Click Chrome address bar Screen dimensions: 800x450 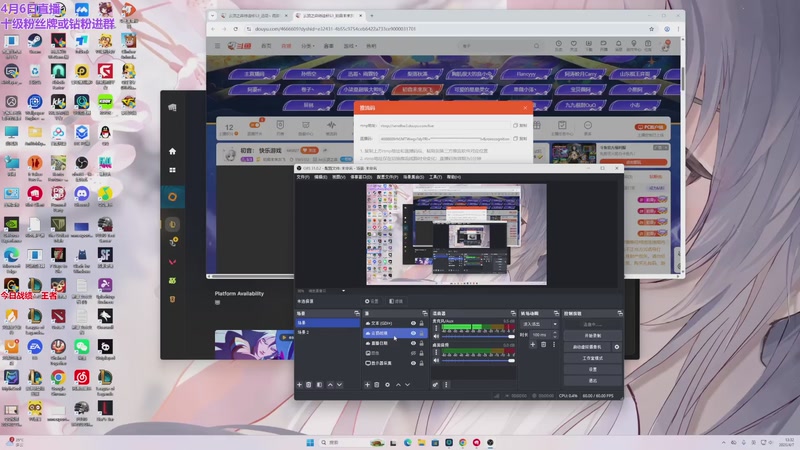click(x=444, y=29)
